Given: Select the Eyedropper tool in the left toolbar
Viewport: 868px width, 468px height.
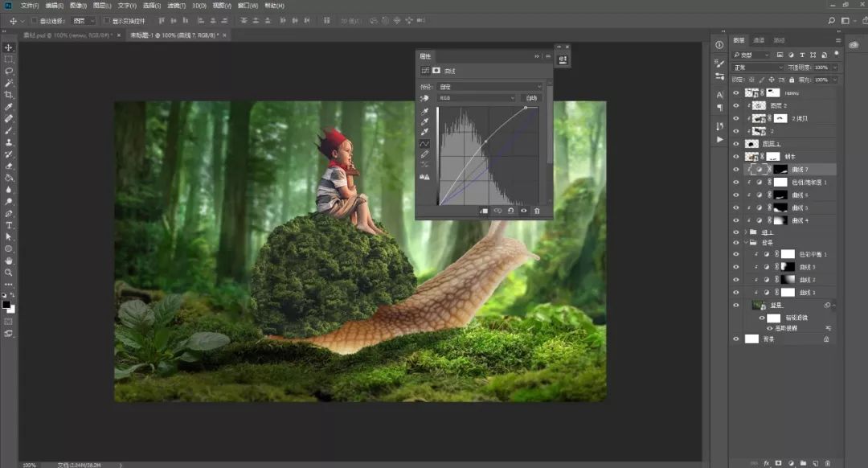Looking at the screenshot, I should [9, 107].
